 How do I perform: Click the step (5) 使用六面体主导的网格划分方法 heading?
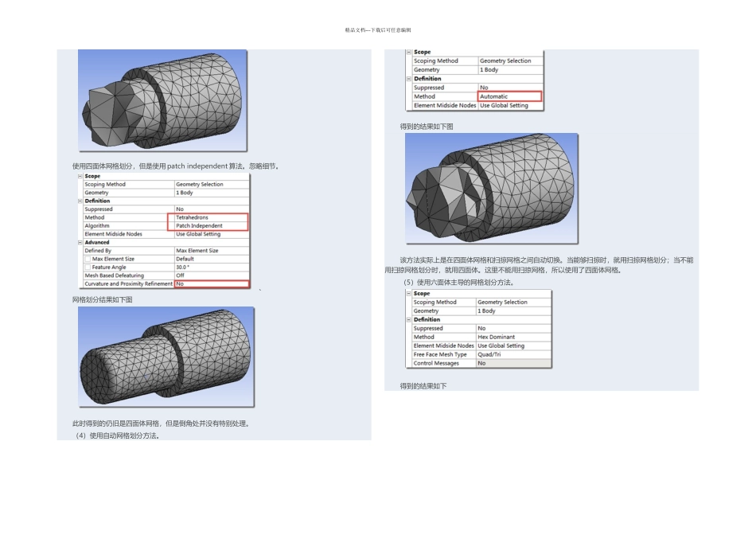458,282
